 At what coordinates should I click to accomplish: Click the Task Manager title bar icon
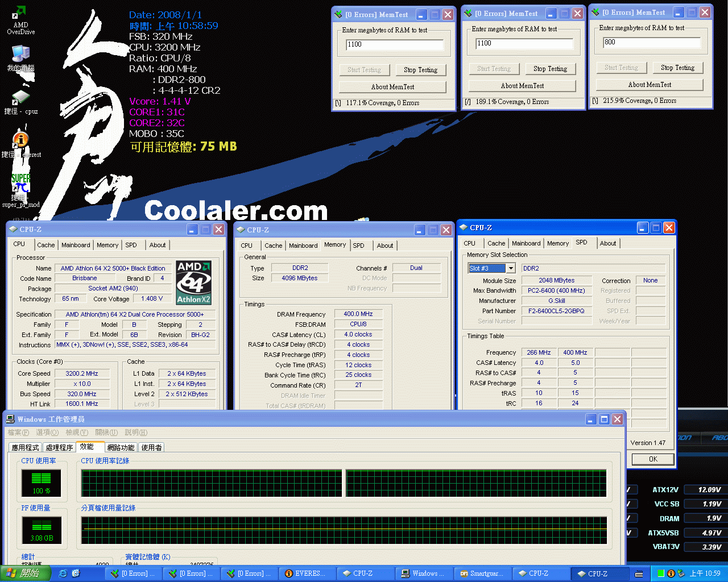tap(10, 419)
